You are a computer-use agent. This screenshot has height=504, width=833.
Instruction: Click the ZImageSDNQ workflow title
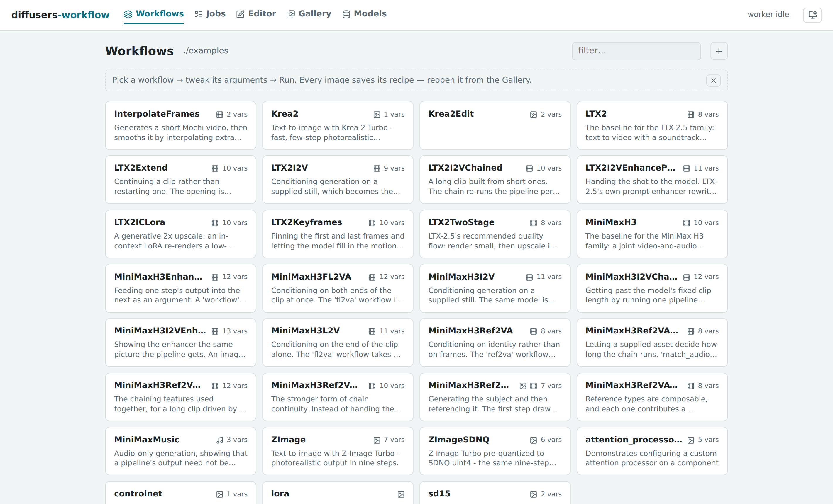(459, 440)
